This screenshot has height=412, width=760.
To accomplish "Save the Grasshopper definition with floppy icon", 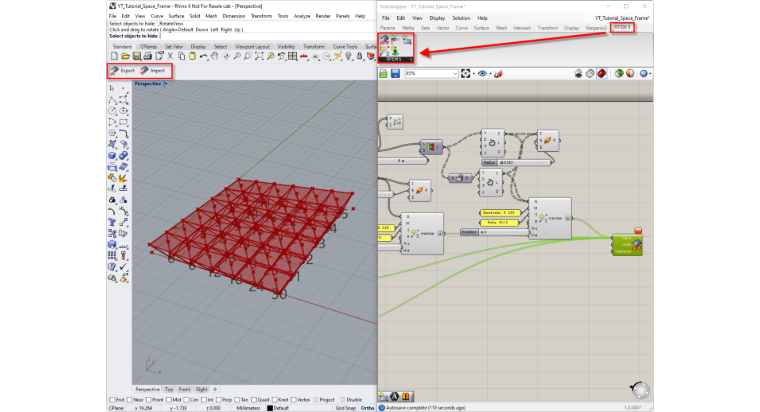I will (x=396, y=74).
